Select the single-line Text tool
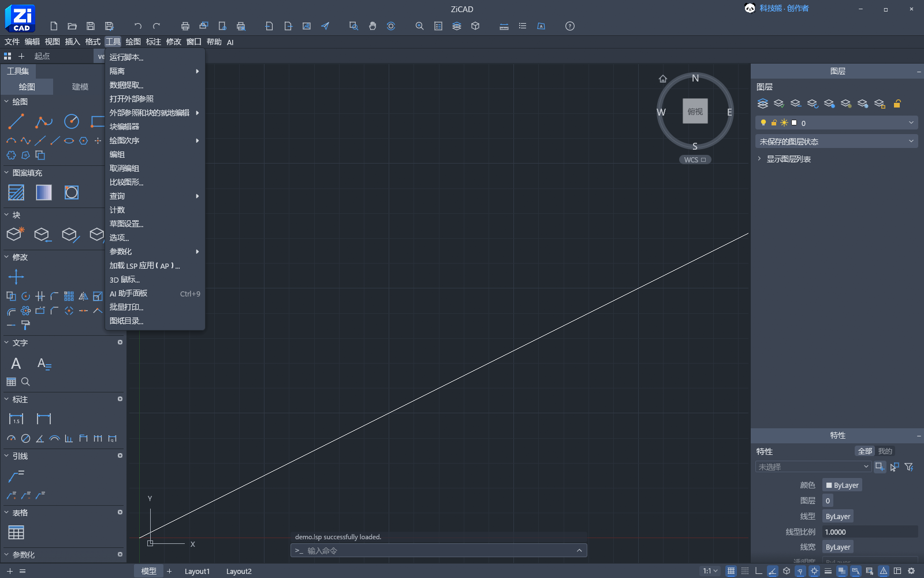Screen dimensions: 924x578 tap(16, 364)
